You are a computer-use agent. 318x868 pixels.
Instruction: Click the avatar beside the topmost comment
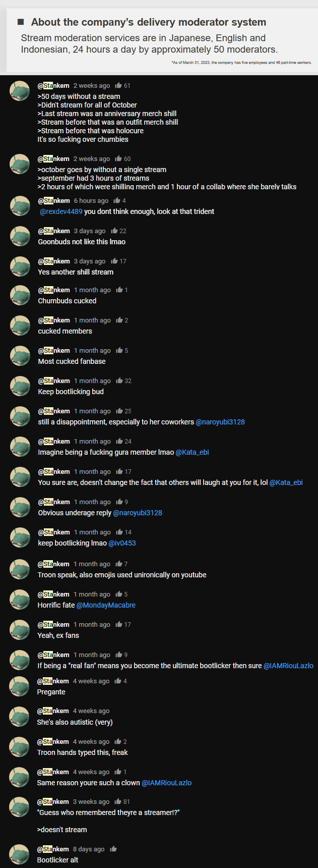[x=20, y=90]
